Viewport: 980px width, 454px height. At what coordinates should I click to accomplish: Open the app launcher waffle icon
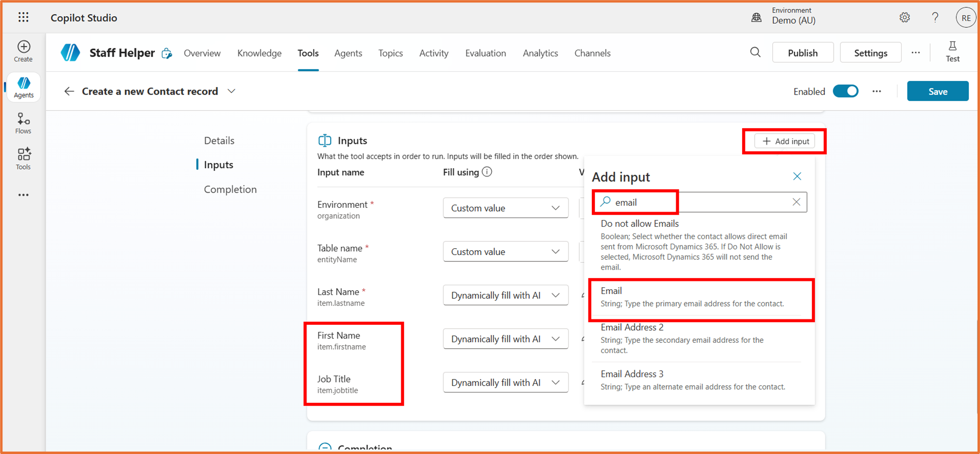(23, 18)
